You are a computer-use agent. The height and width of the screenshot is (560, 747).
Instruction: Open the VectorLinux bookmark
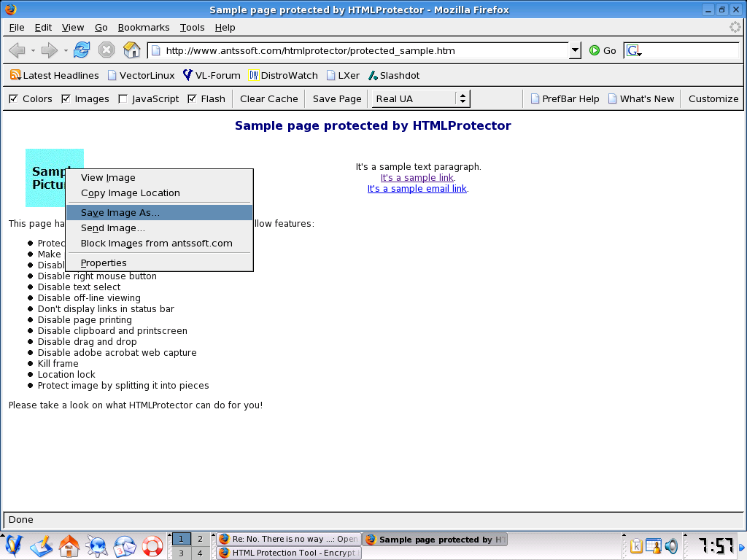(141, 75)
